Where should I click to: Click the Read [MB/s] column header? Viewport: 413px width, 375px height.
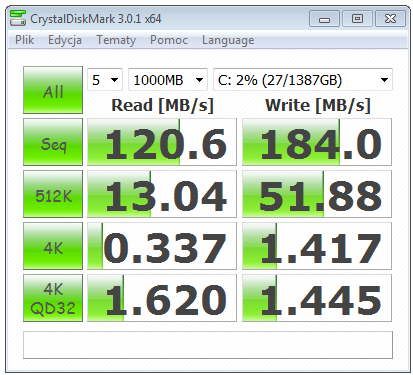pos(162,105)
